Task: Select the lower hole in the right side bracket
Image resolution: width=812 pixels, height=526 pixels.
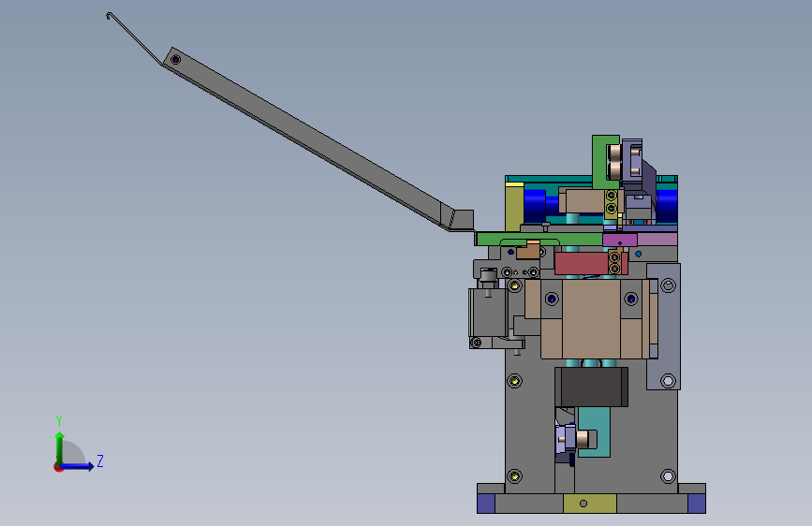Action: click(x=668, y=381)
